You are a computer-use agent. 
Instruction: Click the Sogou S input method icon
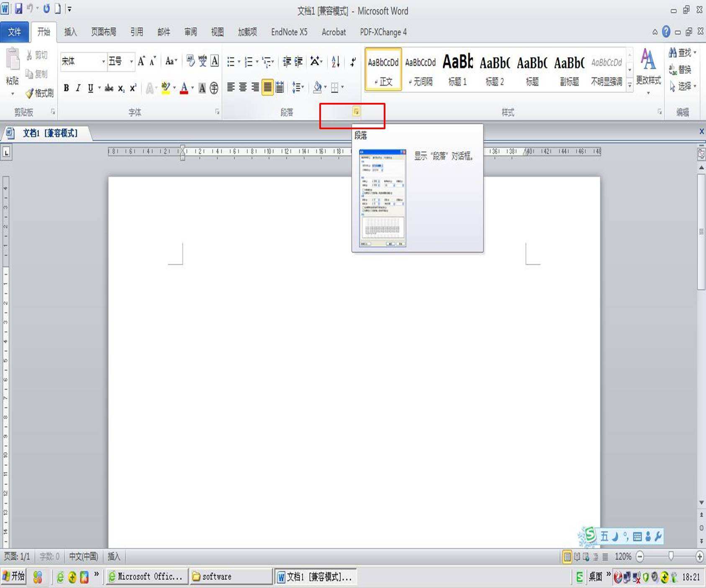(x=590, y=534)
